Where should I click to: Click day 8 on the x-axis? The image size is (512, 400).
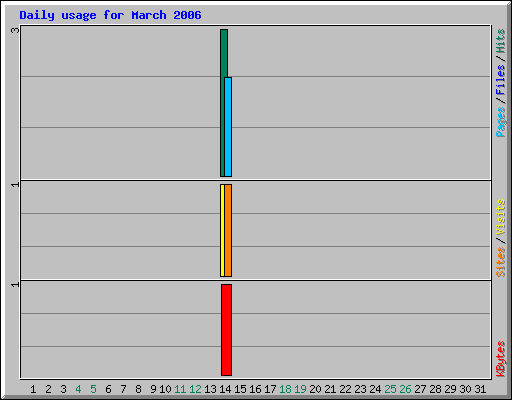(x=138, y=389)
